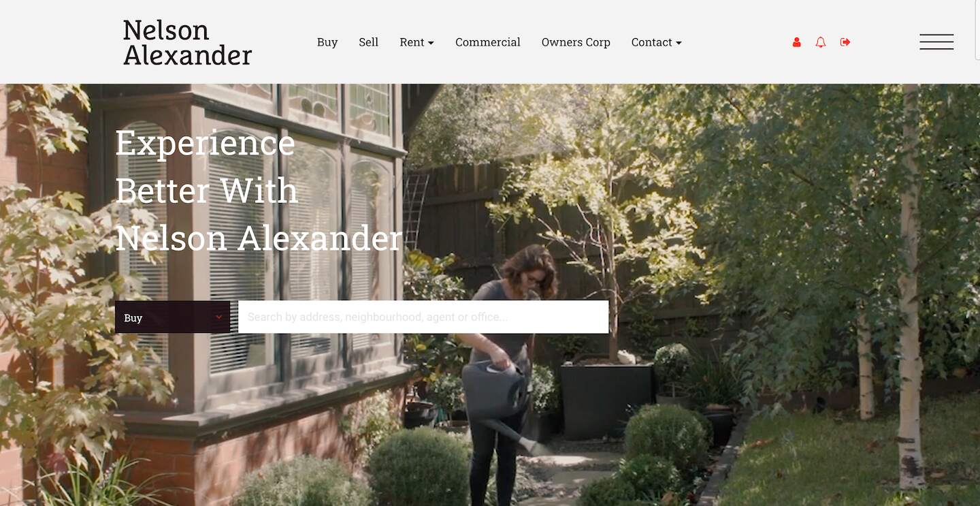This screenshot has width=980, height=506.
Task: Select the Commercial navigation item
Action: point(488,42)
